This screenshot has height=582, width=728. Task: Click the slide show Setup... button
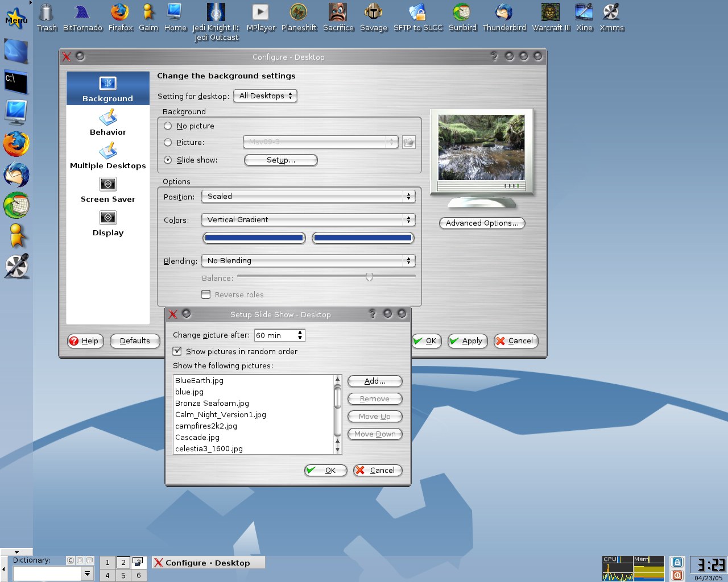click(281, 160)
